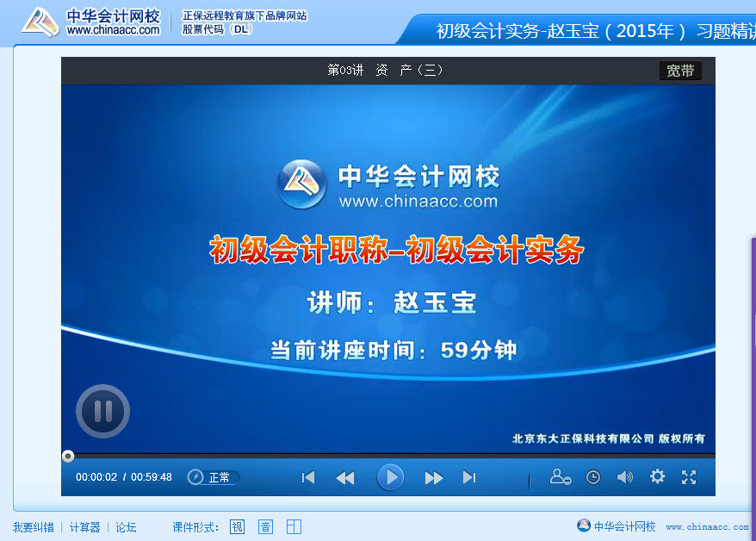Open the 计算器 calculator link

[x=84, y=526]
